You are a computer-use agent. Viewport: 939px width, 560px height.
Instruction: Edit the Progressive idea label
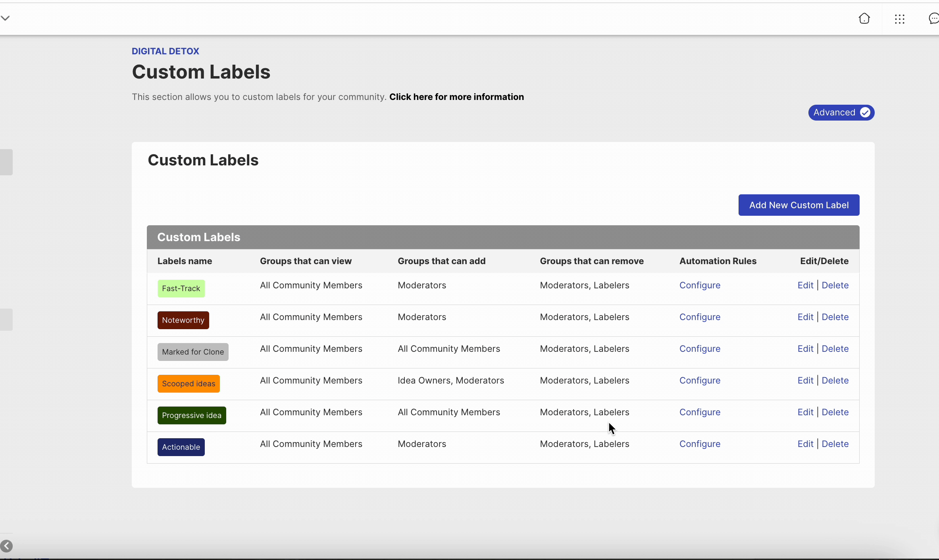click(805, 412)
